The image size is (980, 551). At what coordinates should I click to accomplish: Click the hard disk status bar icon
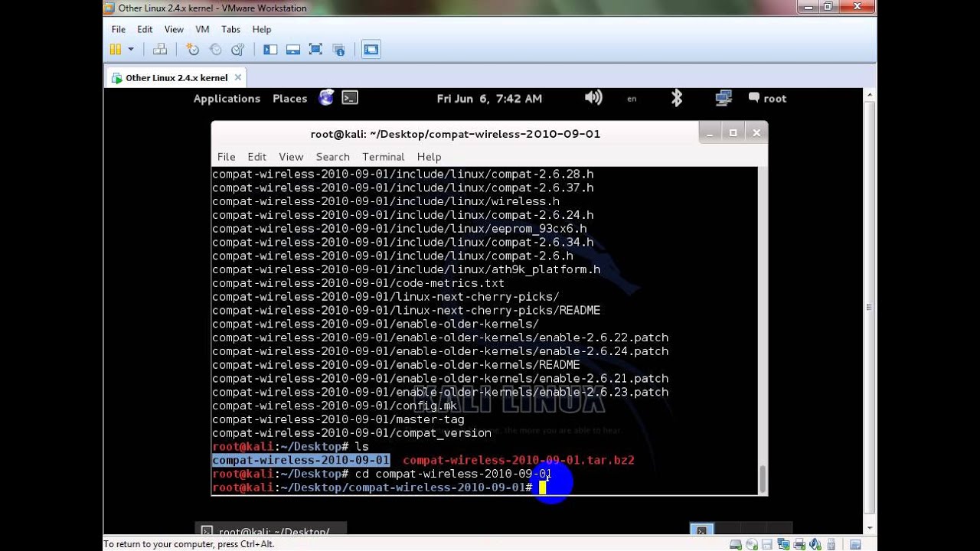736,544
